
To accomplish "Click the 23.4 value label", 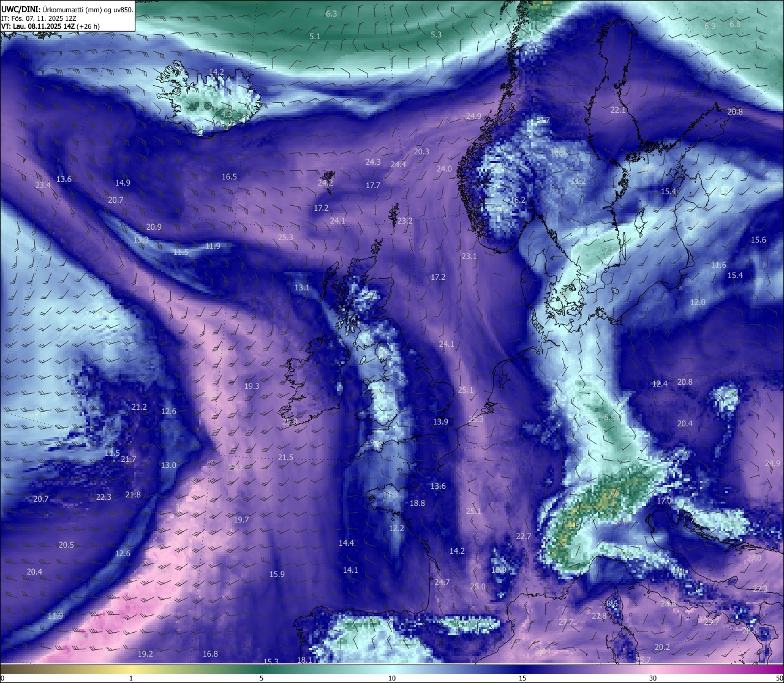I will (x=43, y=186).
